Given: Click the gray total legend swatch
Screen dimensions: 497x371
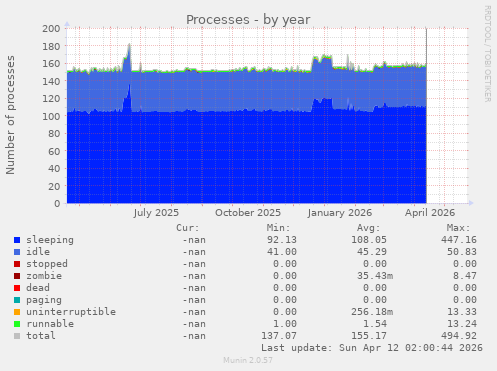Looking at the screenshot, I should pos(17,336).
